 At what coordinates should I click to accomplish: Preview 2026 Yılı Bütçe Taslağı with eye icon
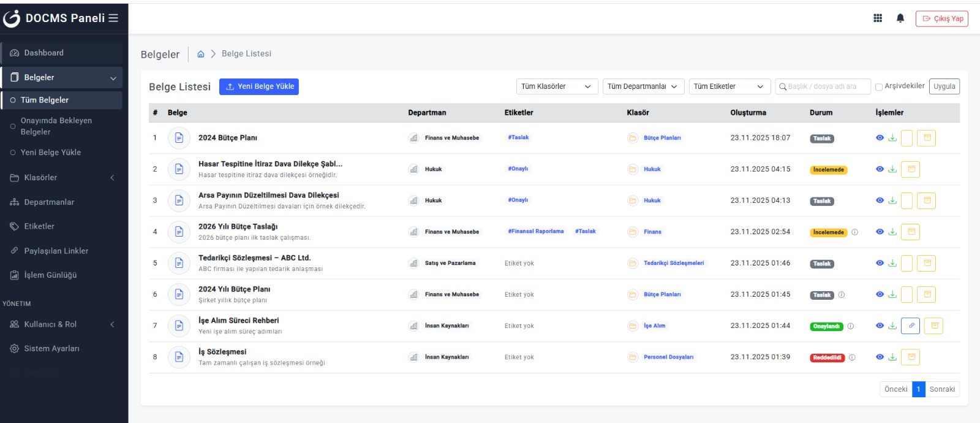click(880, 232)
